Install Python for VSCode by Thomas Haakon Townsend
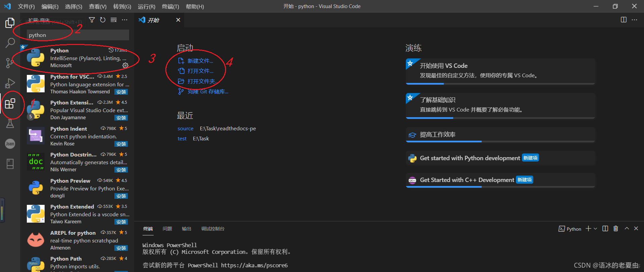The width and height of the screenshot is (644, 272). coord(121,92)
